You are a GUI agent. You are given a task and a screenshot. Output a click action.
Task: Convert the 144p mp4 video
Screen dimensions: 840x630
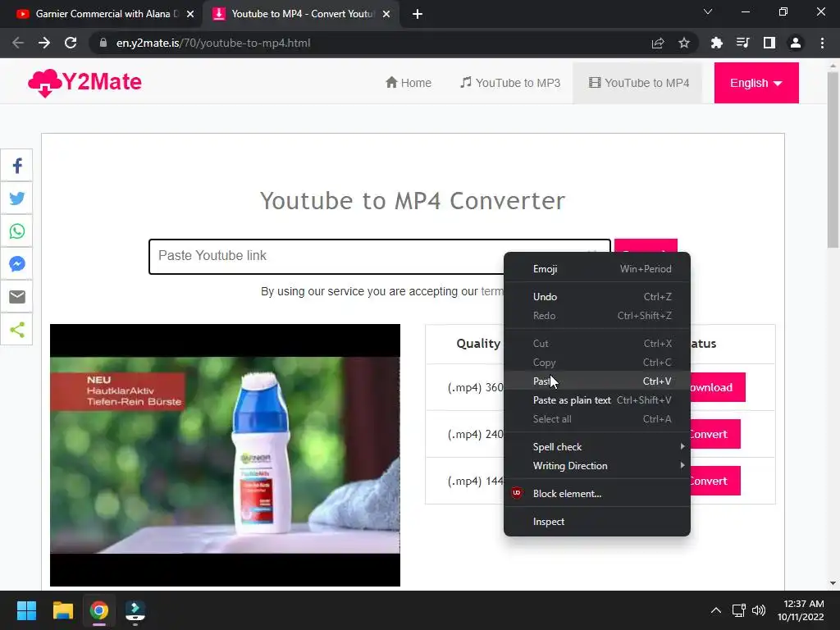tap(715, 481)
